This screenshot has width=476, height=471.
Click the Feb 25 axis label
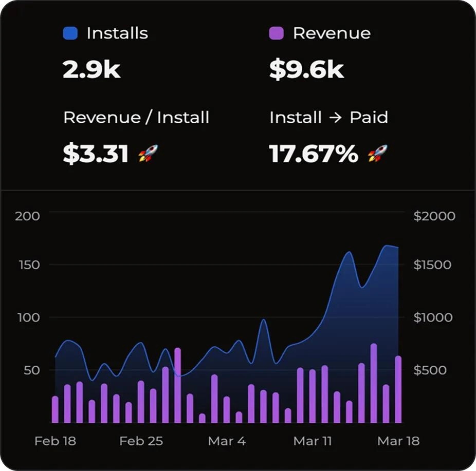141,441
